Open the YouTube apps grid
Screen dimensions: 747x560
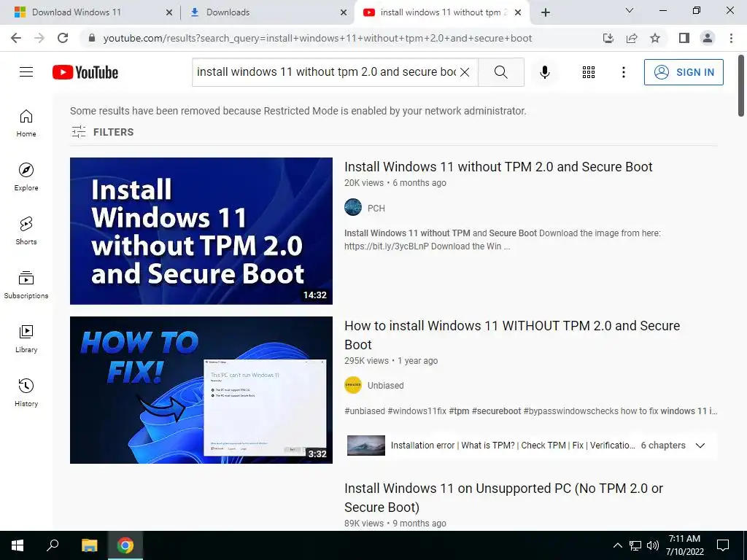pyautogui.click(x=589, y=72)
